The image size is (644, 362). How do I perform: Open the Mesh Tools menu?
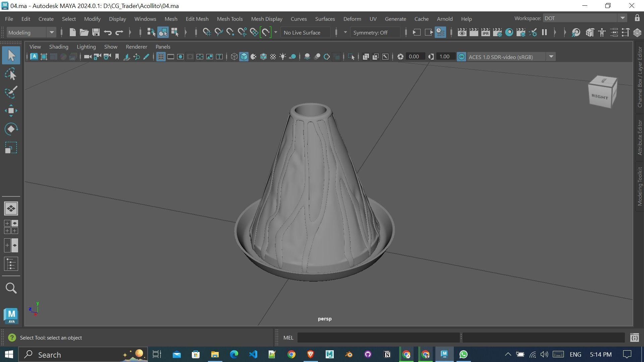(x=230, y=19)
